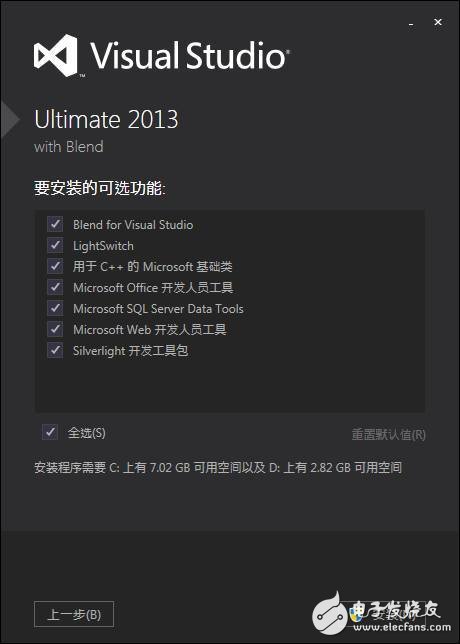Click the UAC shield icon on the install button
460x644 pixels.
pyautogui.click(x=356, y=615)
